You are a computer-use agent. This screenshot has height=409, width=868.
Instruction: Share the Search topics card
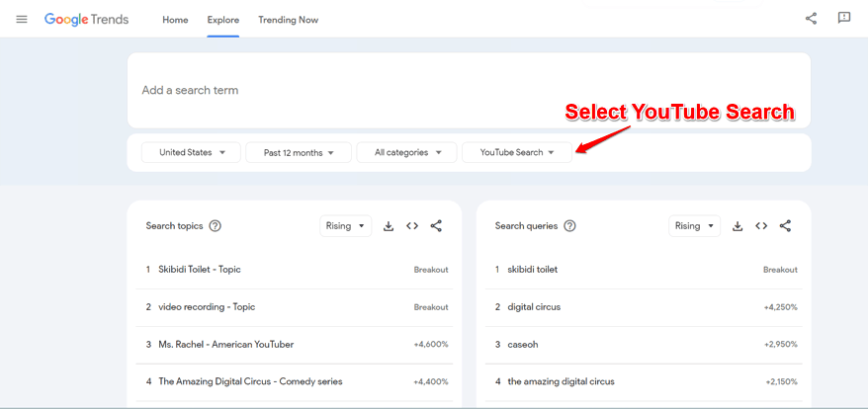tap(436, 226)
